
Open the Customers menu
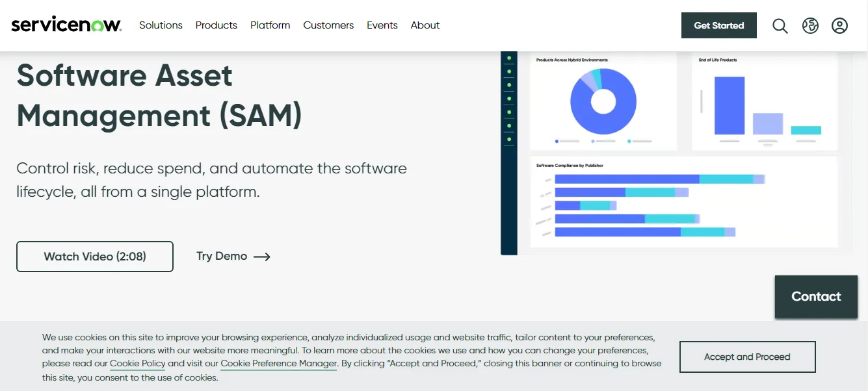point(328,25)
